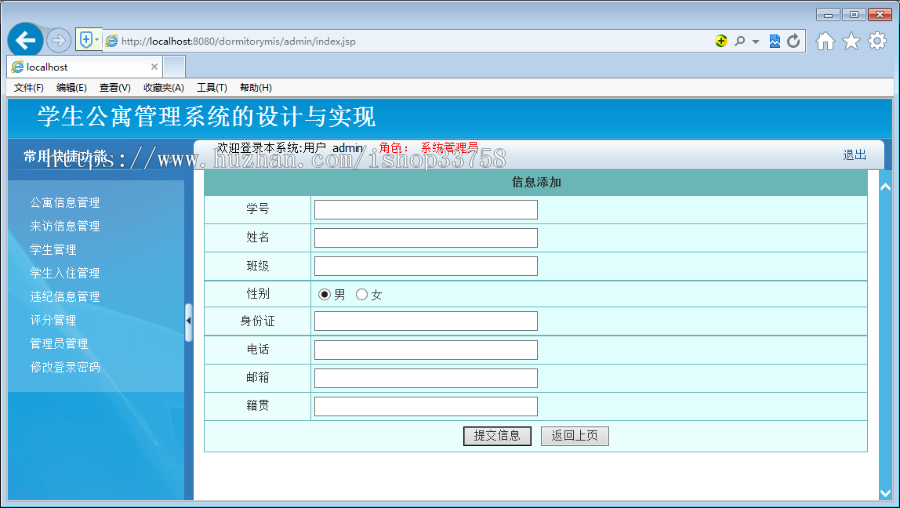Click the 身份证 input field
The image size is (900, 508).
[x=426, y=321]
